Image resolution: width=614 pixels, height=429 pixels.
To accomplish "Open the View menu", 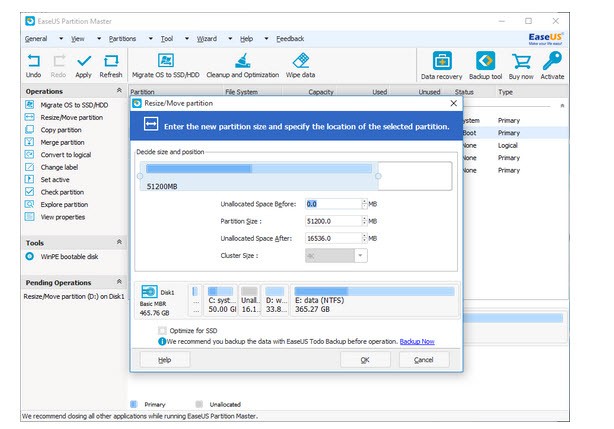I will click(78, 39).
